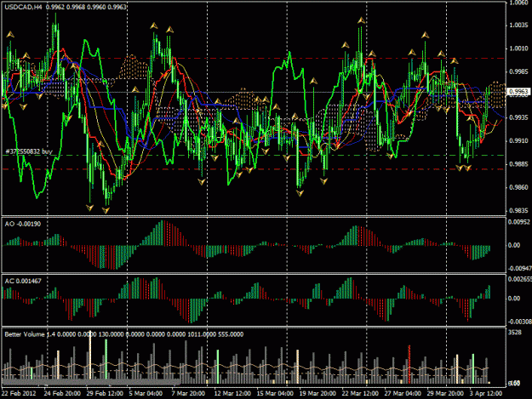Click the 0.9835 price scale value
The width and height of the screenshot is (532, 399).
point(518,210)
